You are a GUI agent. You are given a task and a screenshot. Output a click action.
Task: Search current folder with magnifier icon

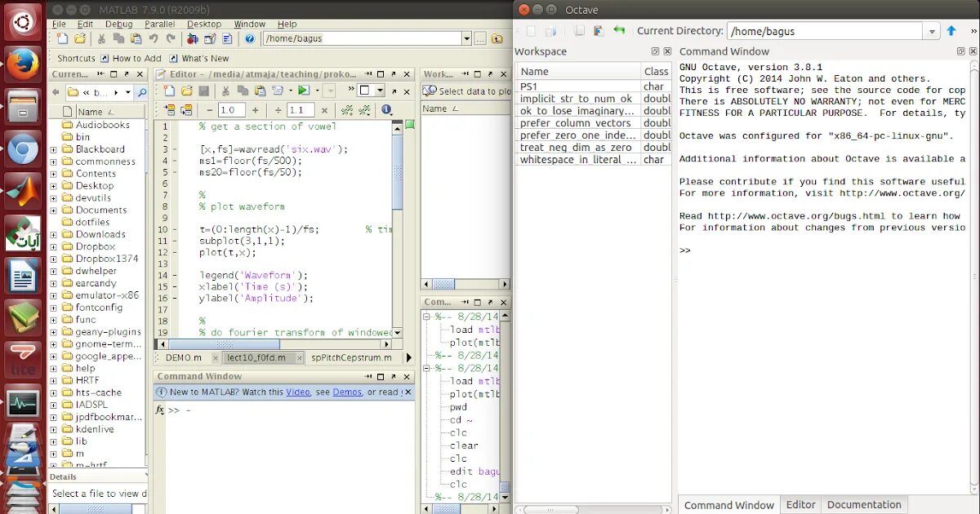point(141,92)
